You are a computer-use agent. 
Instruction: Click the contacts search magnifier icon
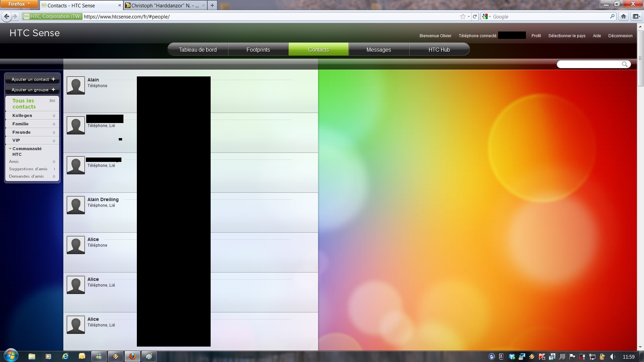[625, 64]
